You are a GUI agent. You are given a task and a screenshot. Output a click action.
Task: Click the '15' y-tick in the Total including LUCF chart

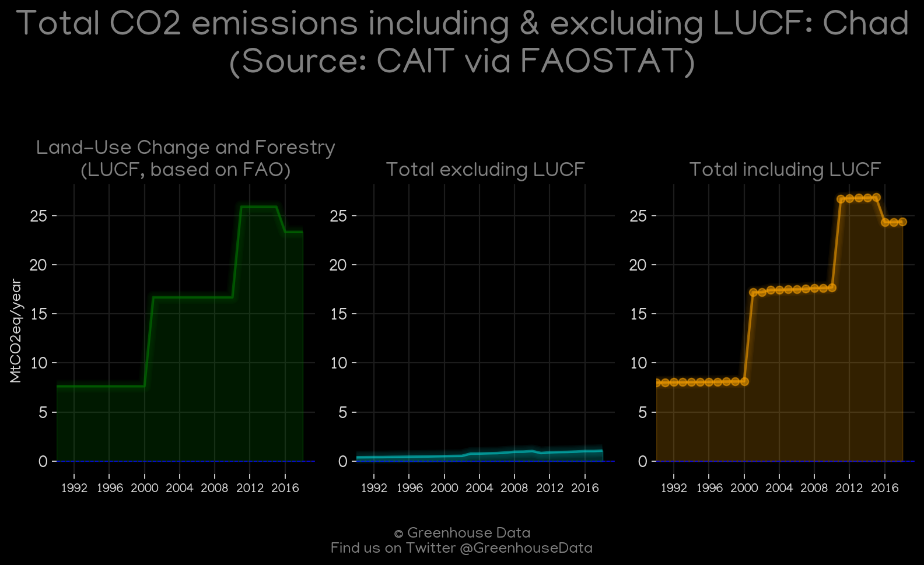(638, 314)
